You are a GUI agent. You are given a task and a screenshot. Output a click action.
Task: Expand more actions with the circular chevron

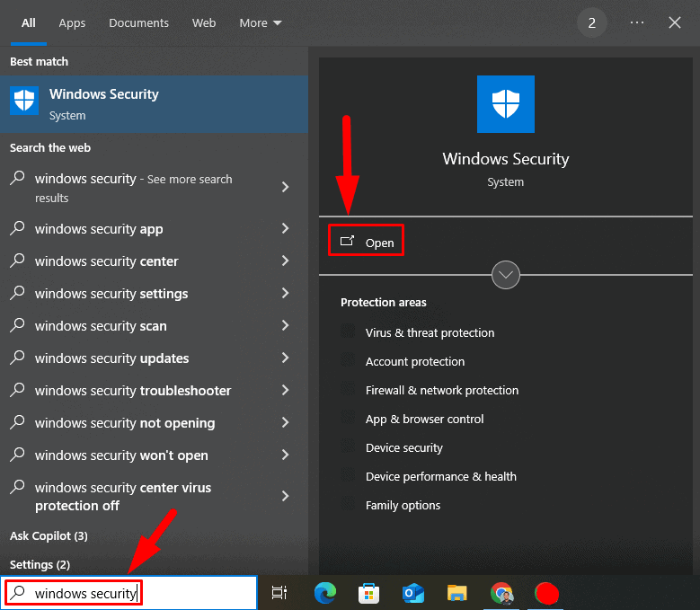[x=505, y=275]
